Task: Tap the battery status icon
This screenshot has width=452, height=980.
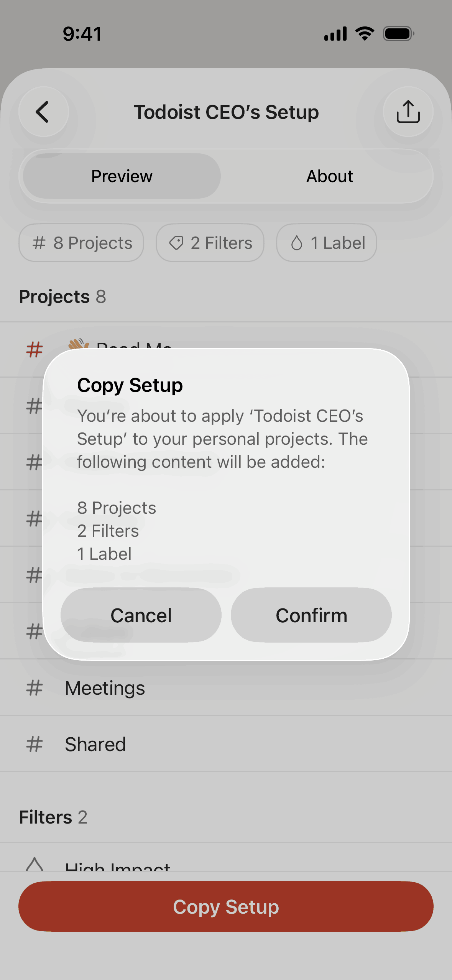Action: pyautogui.click(x=399, y=34)
